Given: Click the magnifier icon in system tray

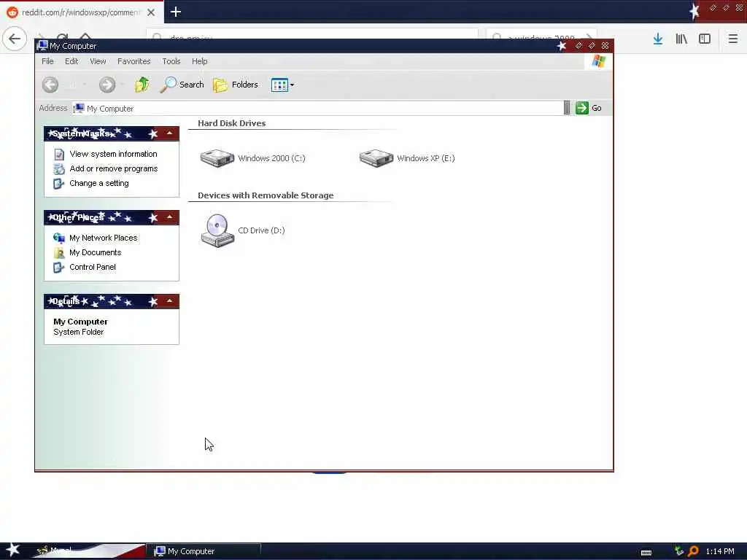Looking at the screenshot, I should (694, 551).
